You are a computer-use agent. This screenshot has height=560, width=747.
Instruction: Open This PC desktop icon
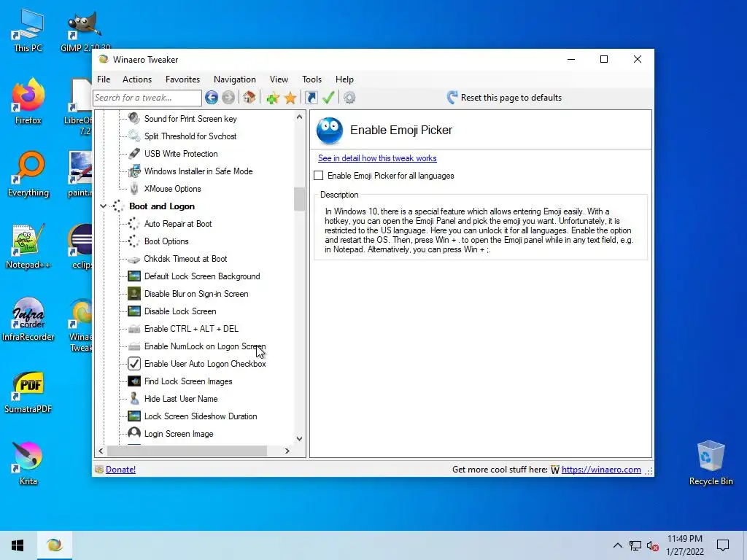(x=28, y=30)
